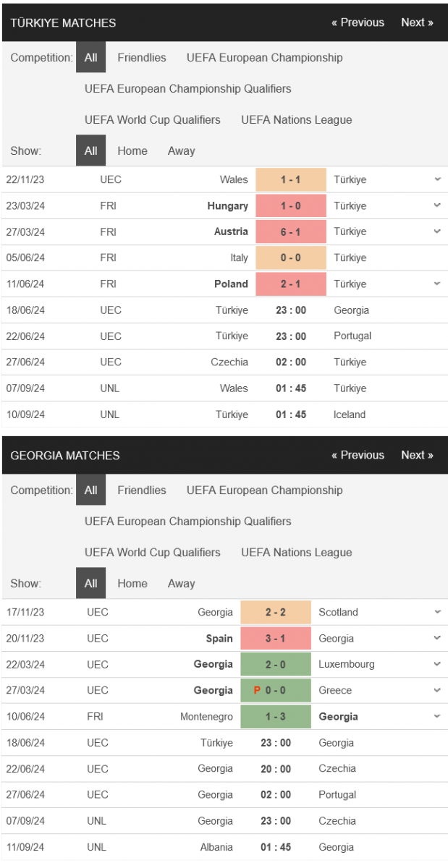448x868 pixels.
Task: Show Away matches only for Georgia
Action: tap(181, 583)
